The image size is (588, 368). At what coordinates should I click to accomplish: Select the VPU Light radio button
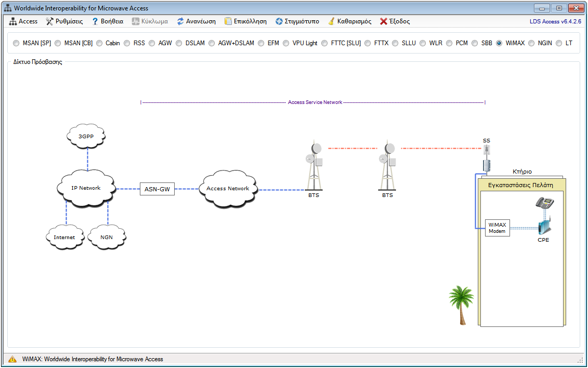(286, 43)
